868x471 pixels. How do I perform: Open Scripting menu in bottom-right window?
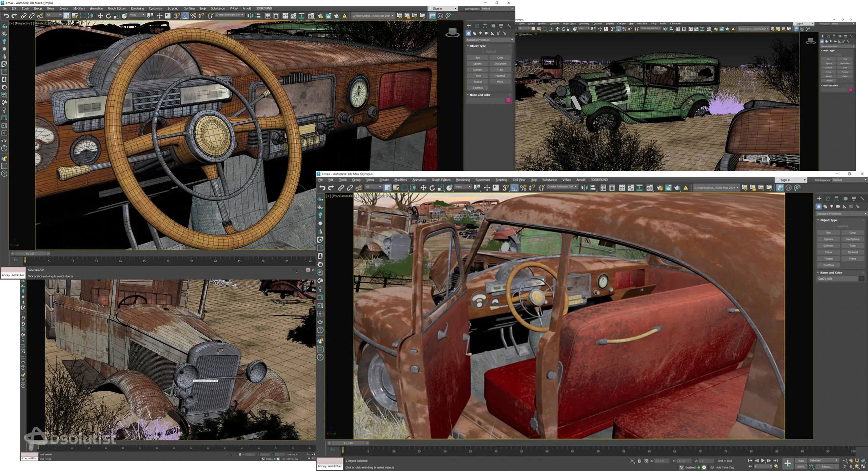point(501,180)
